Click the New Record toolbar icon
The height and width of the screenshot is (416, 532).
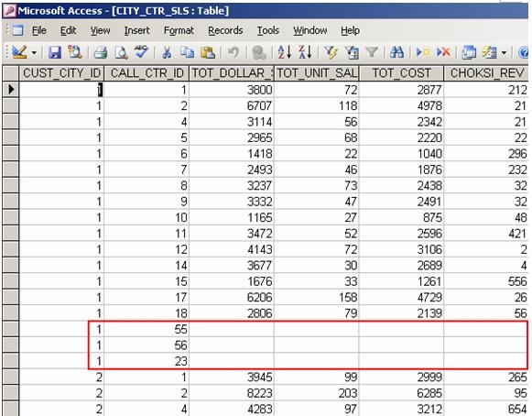coord(423,52)
